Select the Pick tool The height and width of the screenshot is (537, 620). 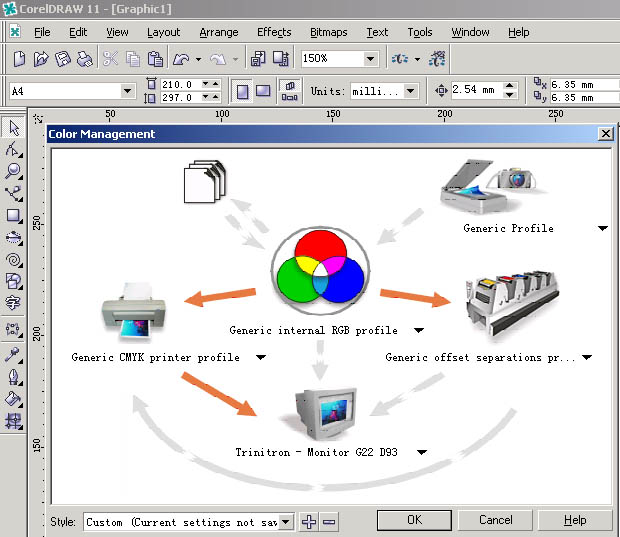tap(14, 128)
